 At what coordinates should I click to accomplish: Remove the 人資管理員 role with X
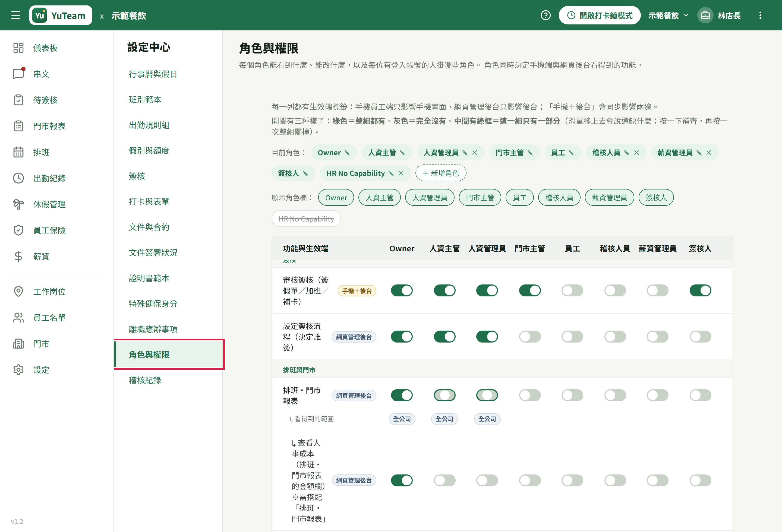(475, 153)
